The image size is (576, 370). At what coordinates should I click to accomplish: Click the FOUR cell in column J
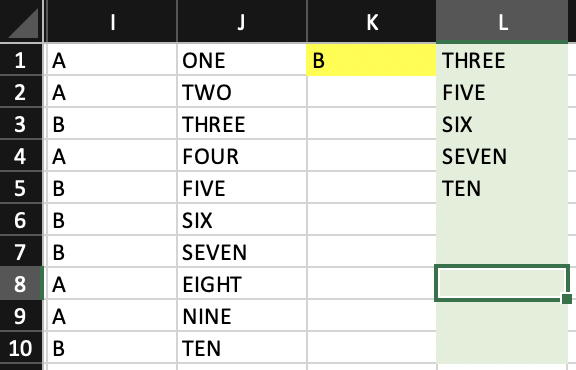[242, 156]
